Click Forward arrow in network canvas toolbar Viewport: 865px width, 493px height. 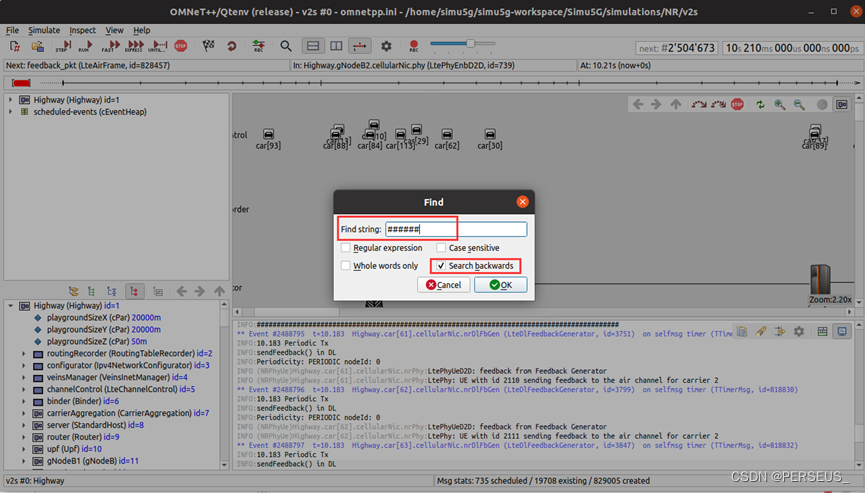click(x=656, y=104)
